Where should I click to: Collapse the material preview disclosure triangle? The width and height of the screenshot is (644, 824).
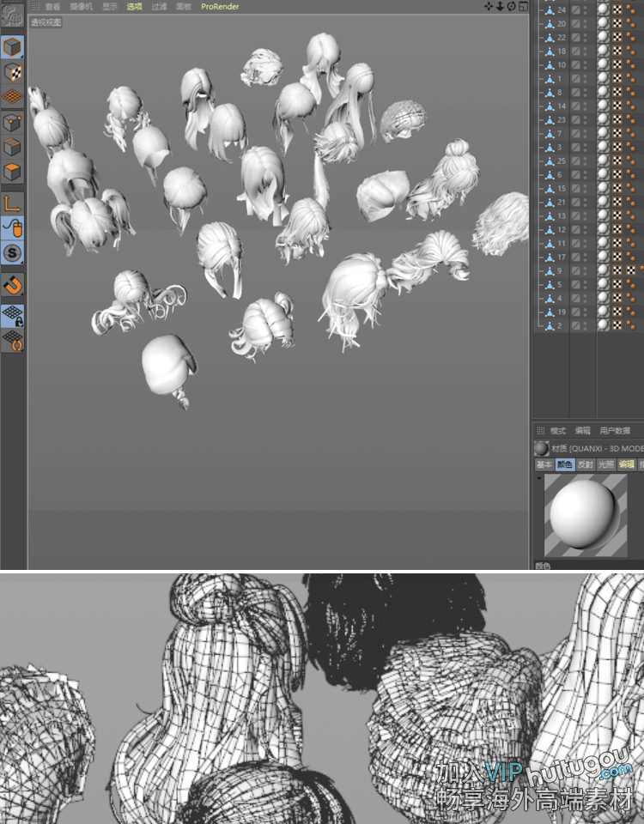click(538, 478)
